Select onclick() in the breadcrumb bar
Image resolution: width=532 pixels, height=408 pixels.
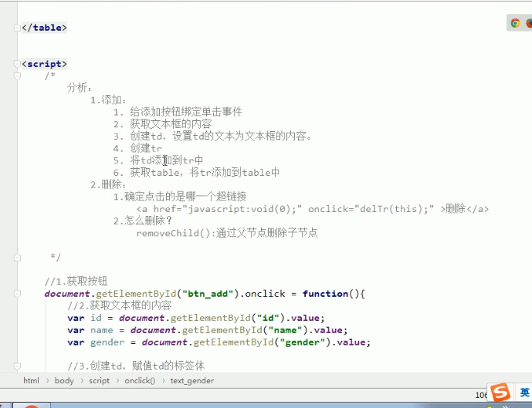click(140, 380)
